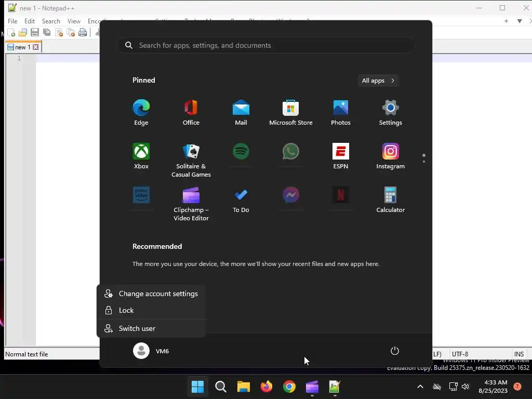Click the Spotify pinned icon
Screen dimensions: 532x399
click(241, 151)
